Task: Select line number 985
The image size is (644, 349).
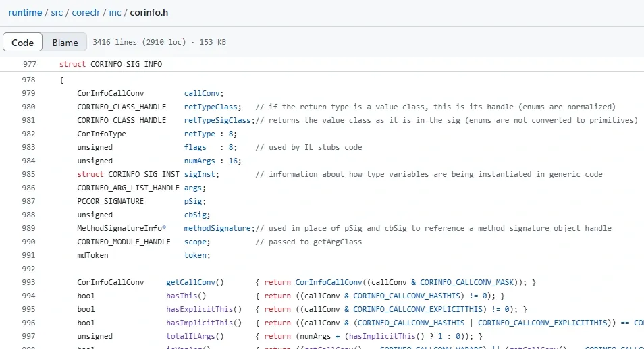Action: [29, 174]
